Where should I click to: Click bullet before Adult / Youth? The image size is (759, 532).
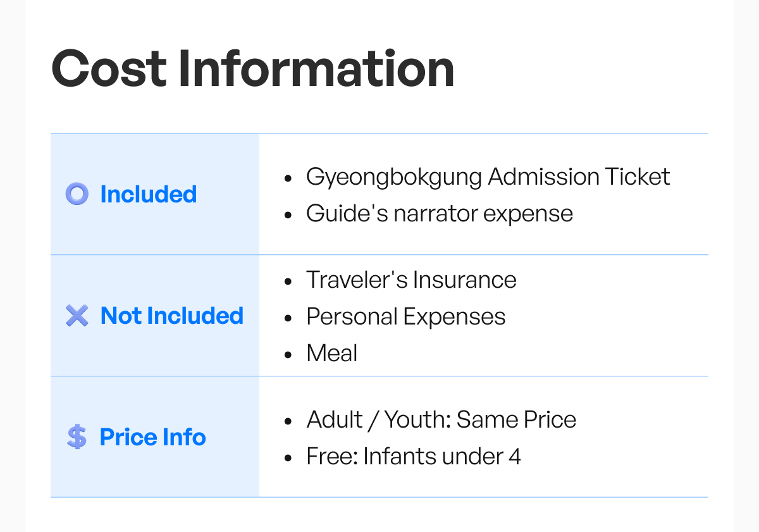click(288, 421)
